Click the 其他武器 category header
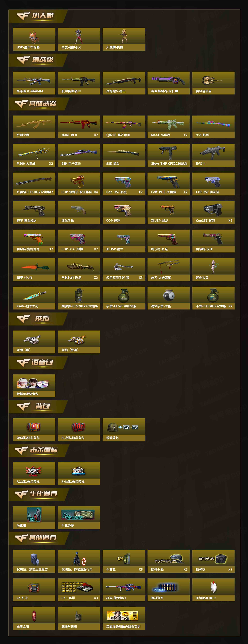 tap(38, 104)
